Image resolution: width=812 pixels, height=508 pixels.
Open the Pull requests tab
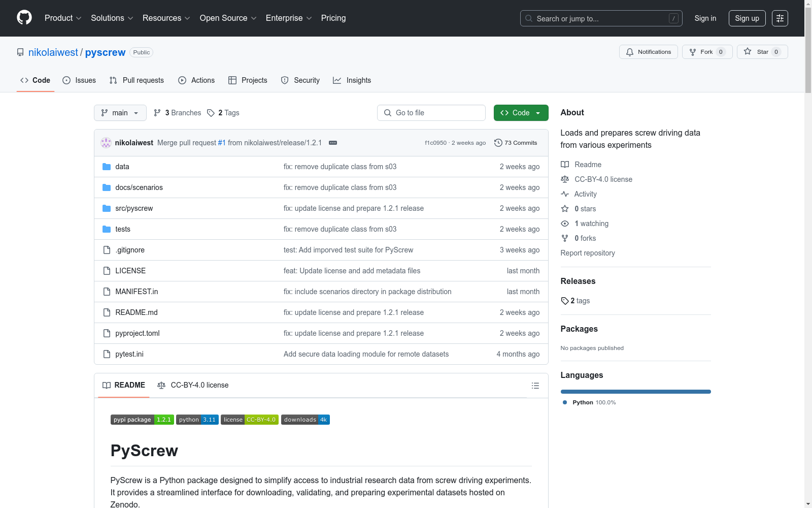[137, 80]
